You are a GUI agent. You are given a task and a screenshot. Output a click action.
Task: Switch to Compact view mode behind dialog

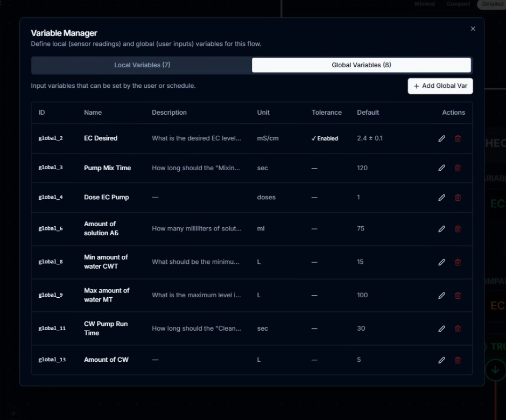[458, 4]
